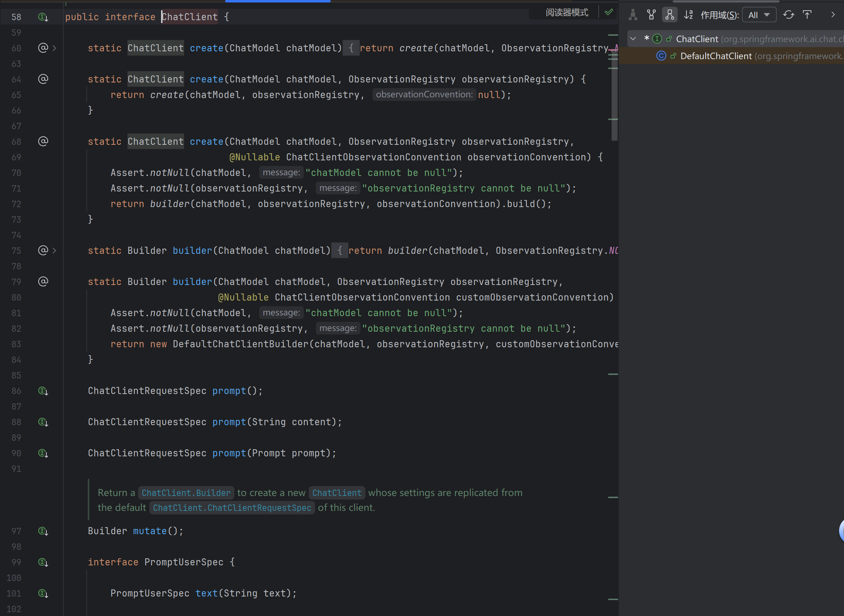Click the @Nullable annotation on line 69

click(x=255, y=157)
